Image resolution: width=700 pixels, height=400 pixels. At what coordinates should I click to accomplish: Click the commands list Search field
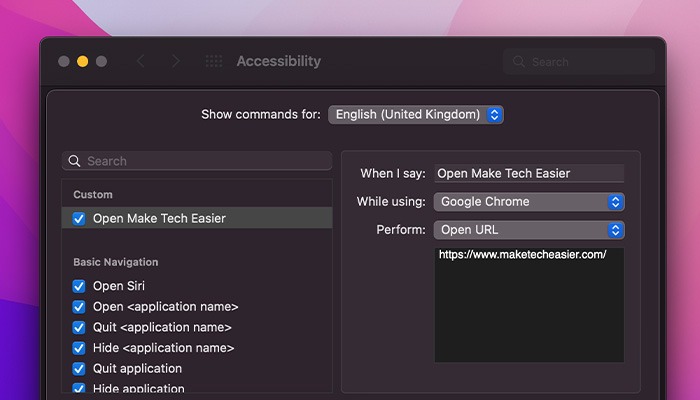[x=197, y=161]
